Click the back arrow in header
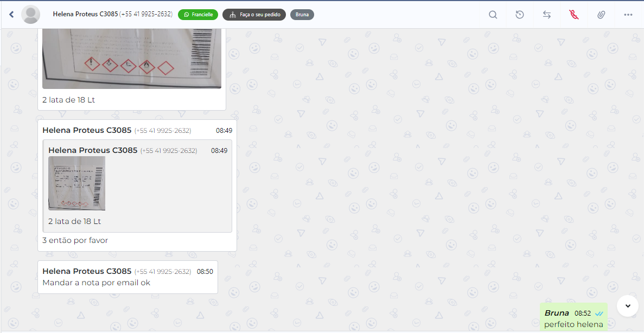Screen dimensions: 644x333 coord(11,15)
